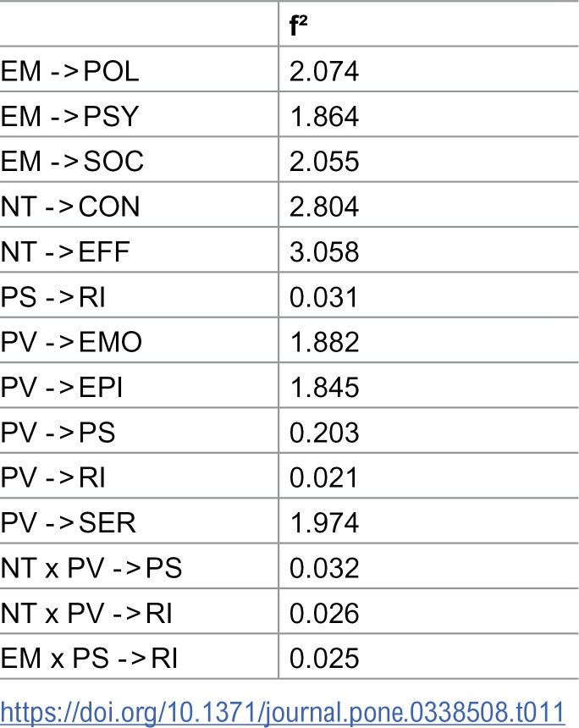Select the value 2.804

(324, 207)
